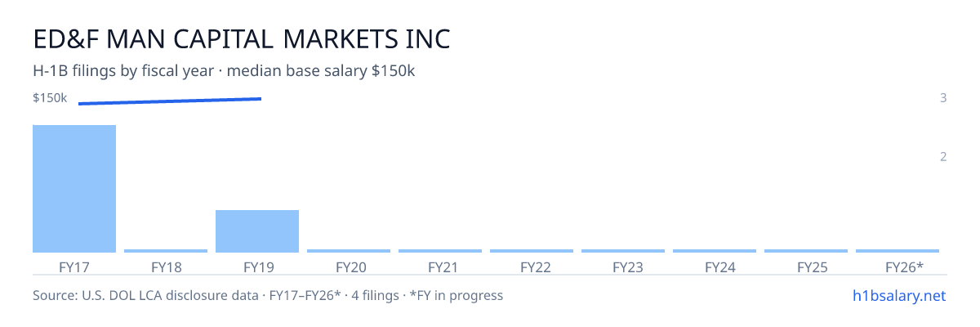This screenshot has height=327, width=980.
Task: Click the $150k salary axis label
Action: tap(50, 98)
